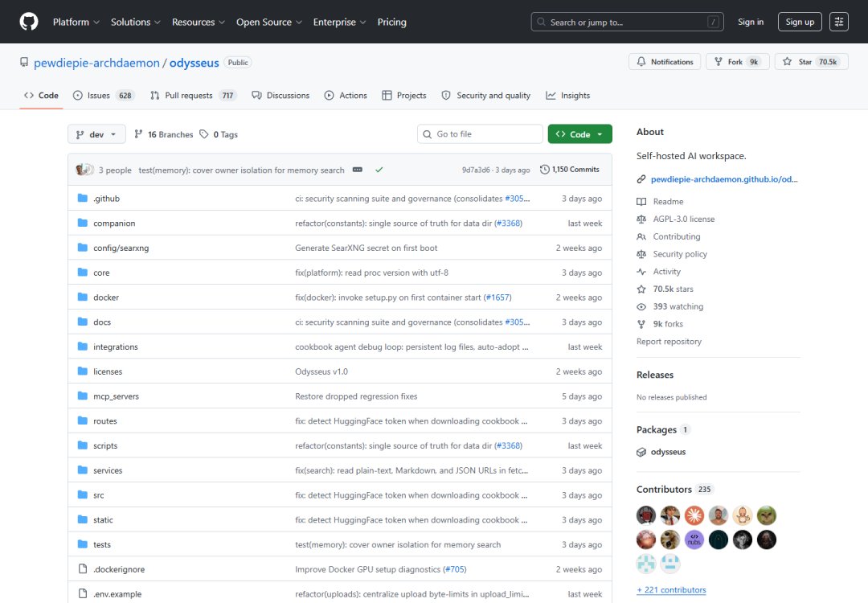Fork the repository button
This screenshot has height=603, width=868.
(737, 61)
